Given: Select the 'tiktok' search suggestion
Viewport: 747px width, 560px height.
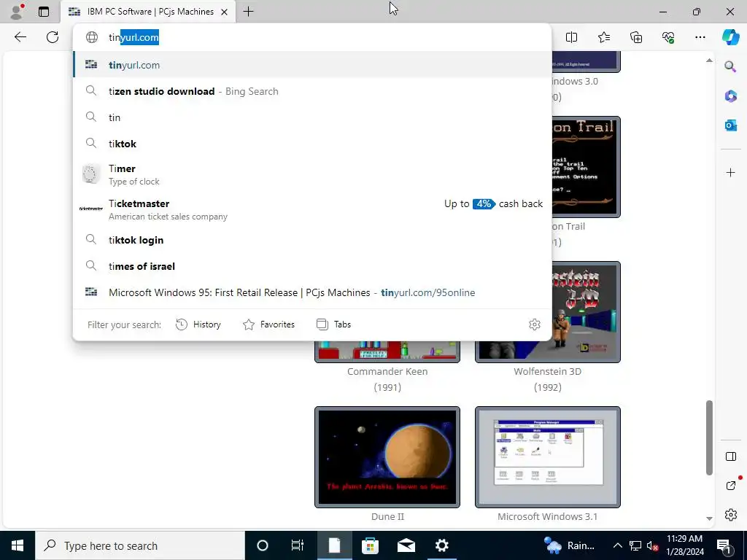Looking at the screenshot, I should pyautogui.click(x=312, y=144).
